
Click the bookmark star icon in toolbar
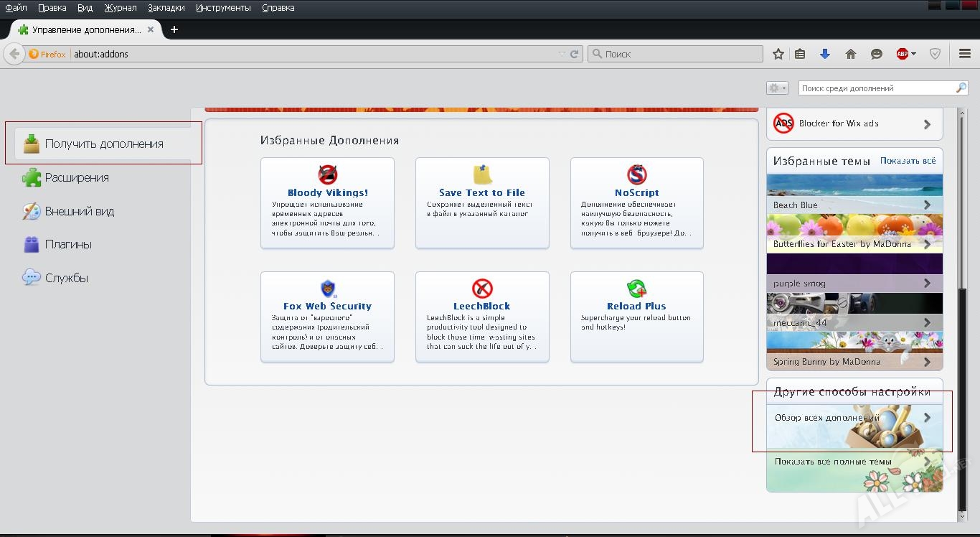pos(778,54)
